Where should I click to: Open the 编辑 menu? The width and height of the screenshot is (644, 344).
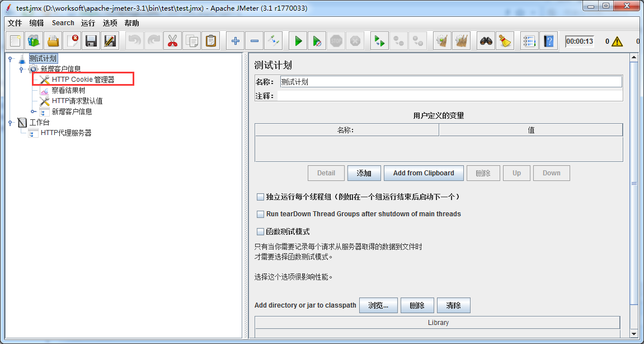36,23
